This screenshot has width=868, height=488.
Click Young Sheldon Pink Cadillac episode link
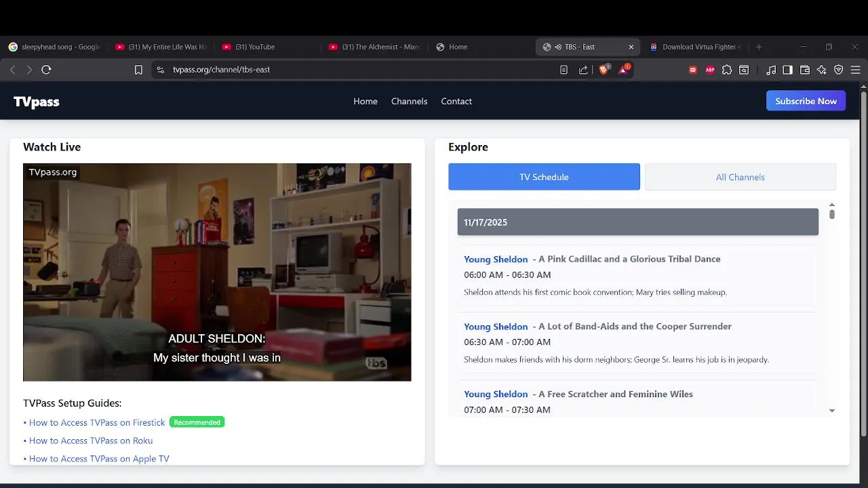[496, 259]
